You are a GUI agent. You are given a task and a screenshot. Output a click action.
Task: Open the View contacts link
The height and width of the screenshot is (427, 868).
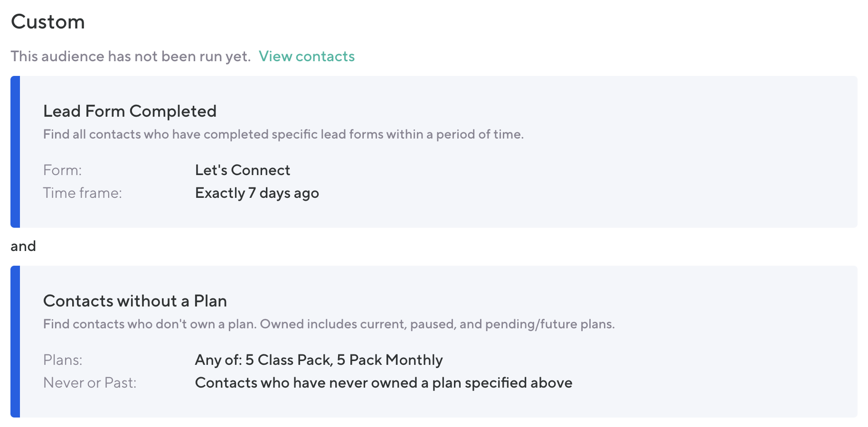point(306,56)
